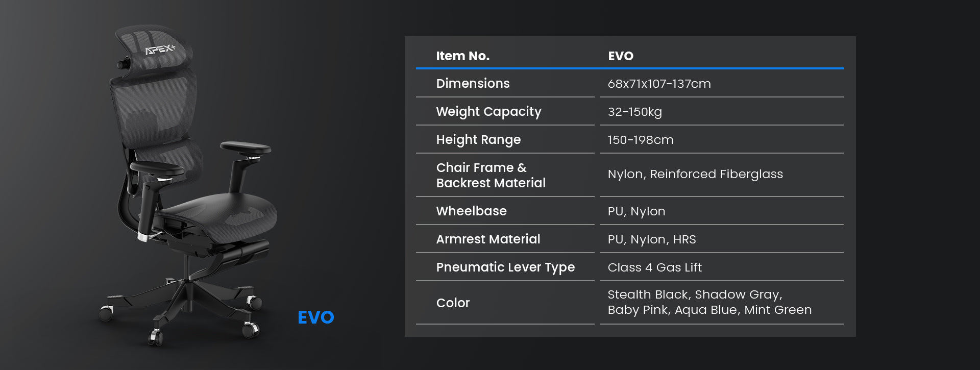The height and width of the screenshot is (370, 980).
Task: Select the Height Range label
Action: click(478, 140)
